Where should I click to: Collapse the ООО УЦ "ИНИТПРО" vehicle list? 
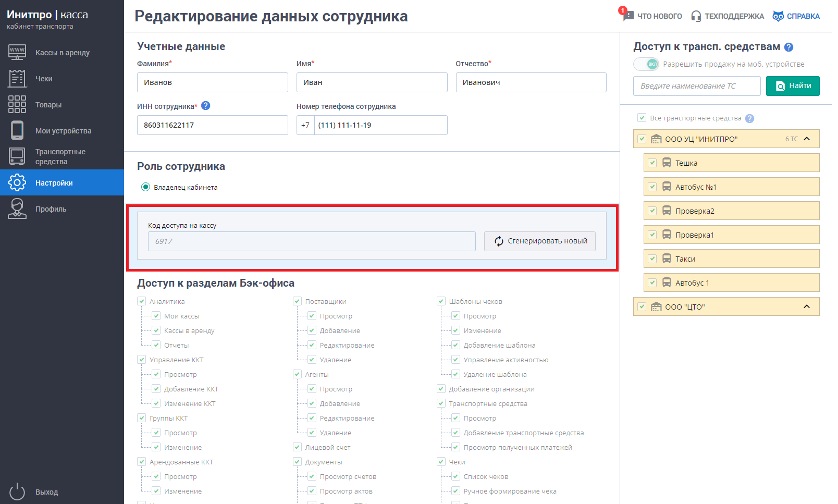coord(807,139)
